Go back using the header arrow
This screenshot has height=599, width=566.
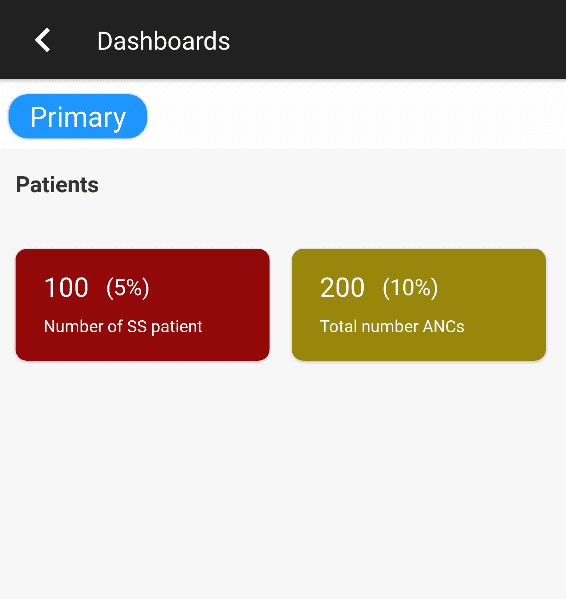(43, 40)
